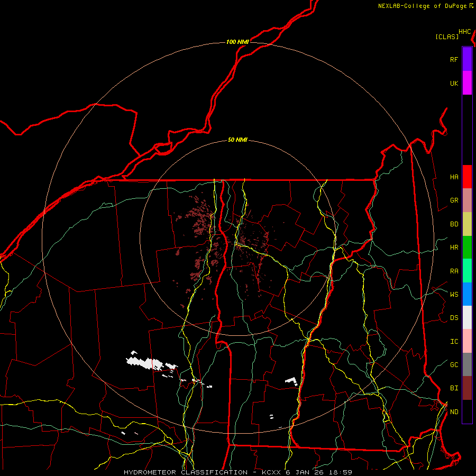The image size is (476, 476).
Task: Click the 50 NMI range ring label
Action: click(237, 140)
